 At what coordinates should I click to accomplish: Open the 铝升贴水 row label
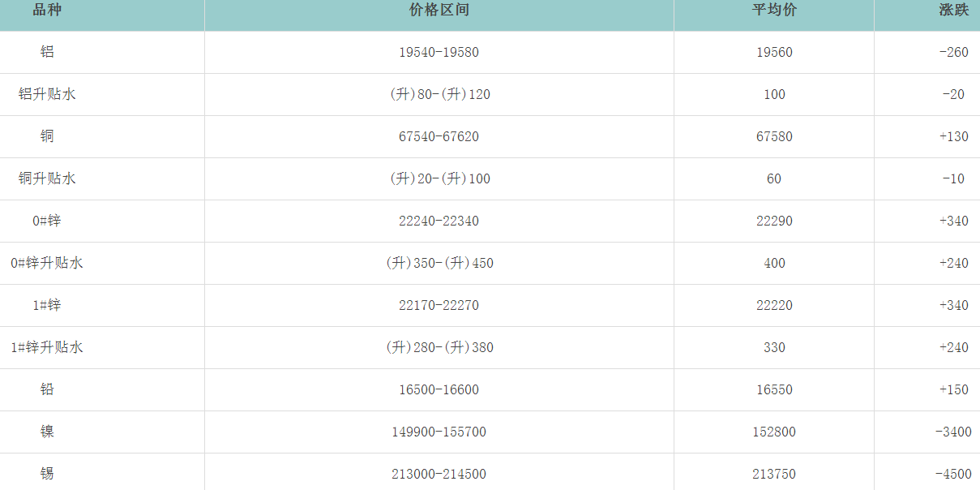(x=47, y=94)
